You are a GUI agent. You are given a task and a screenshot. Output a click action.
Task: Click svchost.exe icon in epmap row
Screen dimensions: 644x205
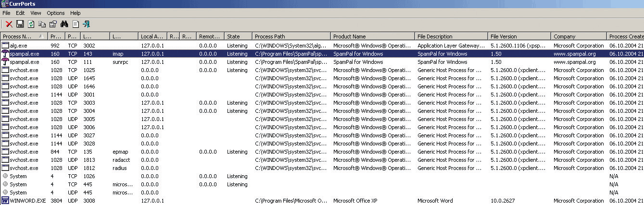[5, 152]
